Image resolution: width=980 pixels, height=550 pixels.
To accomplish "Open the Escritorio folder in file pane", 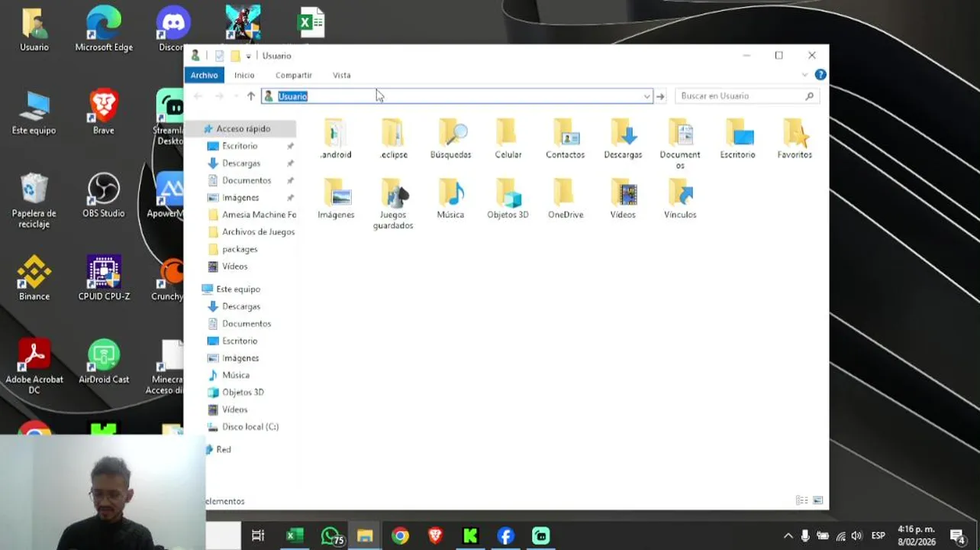I will pos(737,139).
